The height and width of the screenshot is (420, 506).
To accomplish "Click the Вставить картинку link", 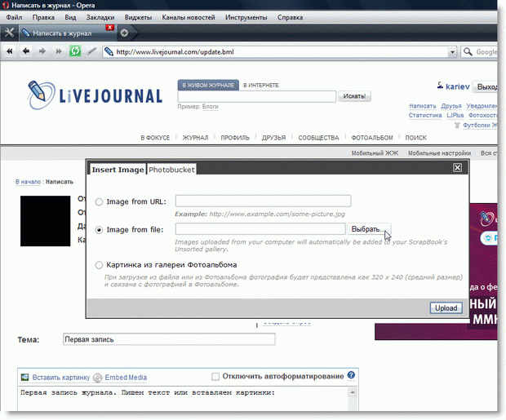I will click(x=61, y=377).
